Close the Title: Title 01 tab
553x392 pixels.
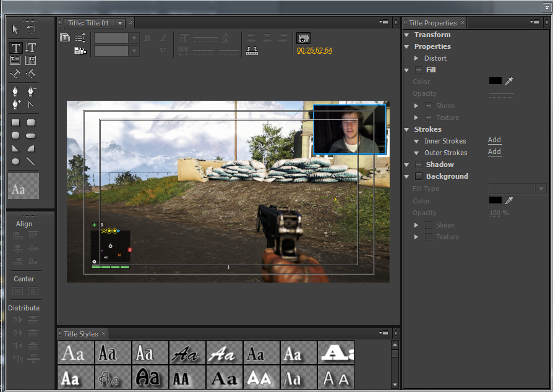(x=130, y=22)
